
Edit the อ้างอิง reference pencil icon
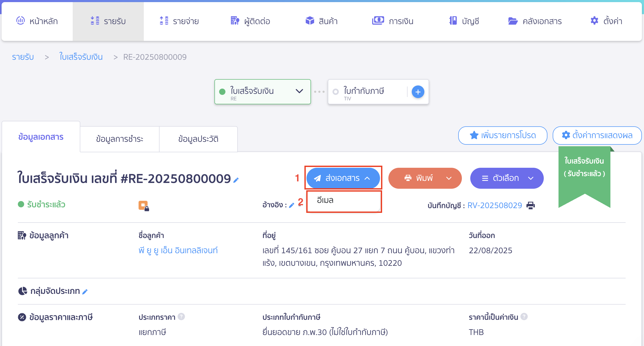tap(292, 206)
